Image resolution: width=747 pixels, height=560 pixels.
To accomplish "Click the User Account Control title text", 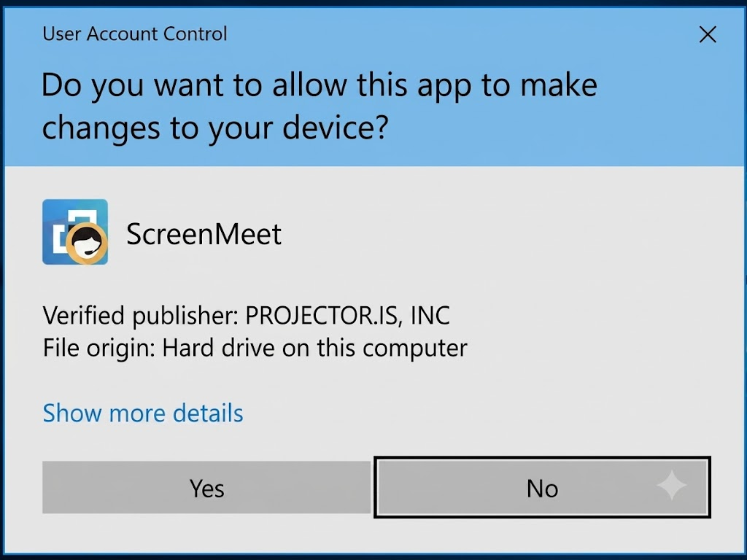I will tap(135, 34).
